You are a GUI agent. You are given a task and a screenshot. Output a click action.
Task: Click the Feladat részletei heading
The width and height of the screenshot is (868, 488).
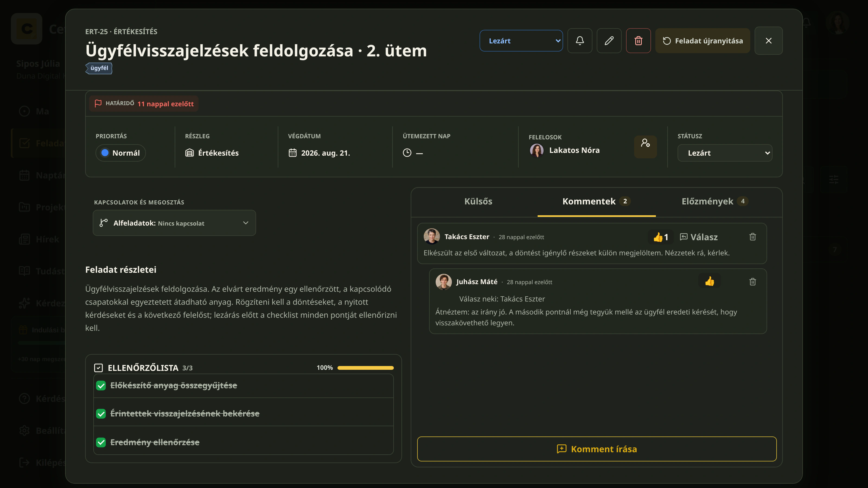tap(121, 270)
